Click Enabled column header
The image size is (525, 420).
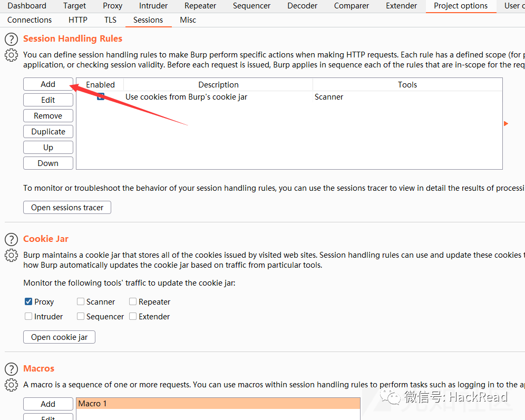[x=100, y=85]
